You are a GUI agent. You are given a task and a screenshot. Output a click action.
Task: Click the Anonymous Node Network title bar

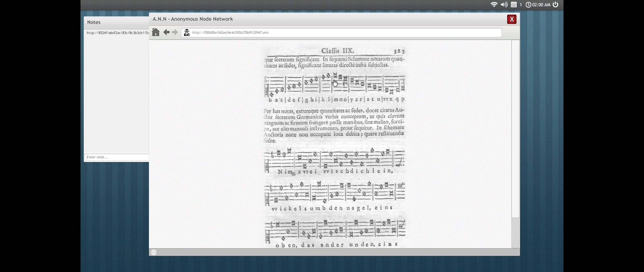(193, 19)
